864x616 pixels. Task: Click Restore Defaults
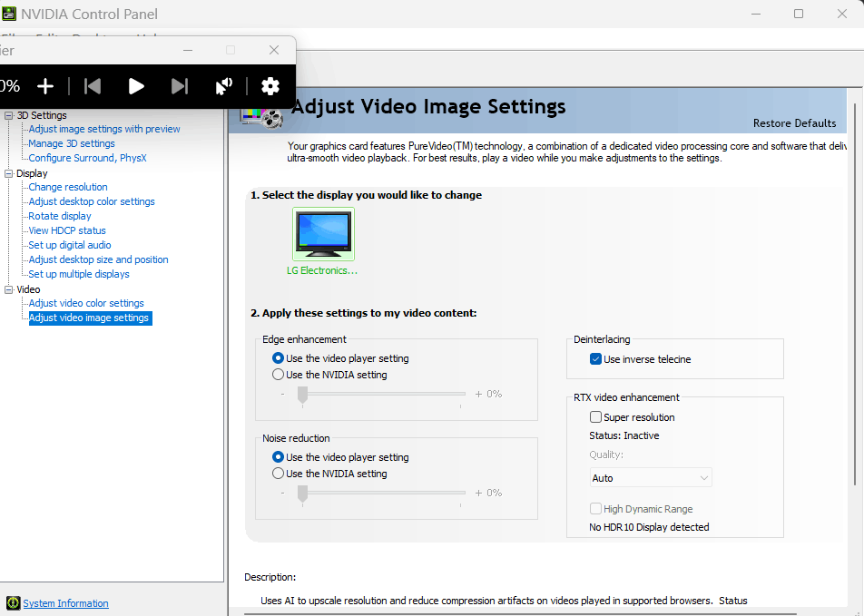(794, 122)
